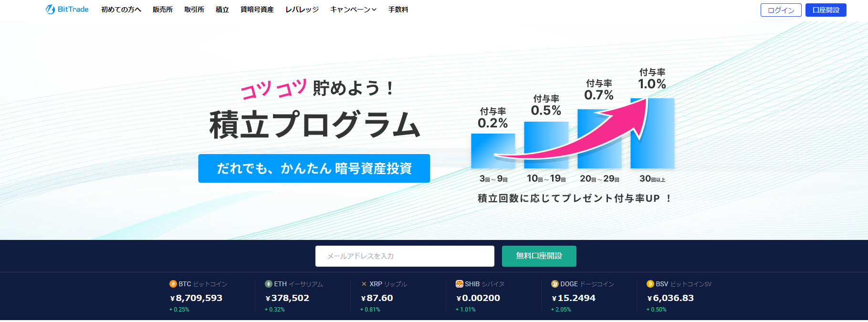Image resolution: width=868 pixels, height=322 pixels.
Task: Select the XRP Ripple coin icon
Action: point(364,284)
